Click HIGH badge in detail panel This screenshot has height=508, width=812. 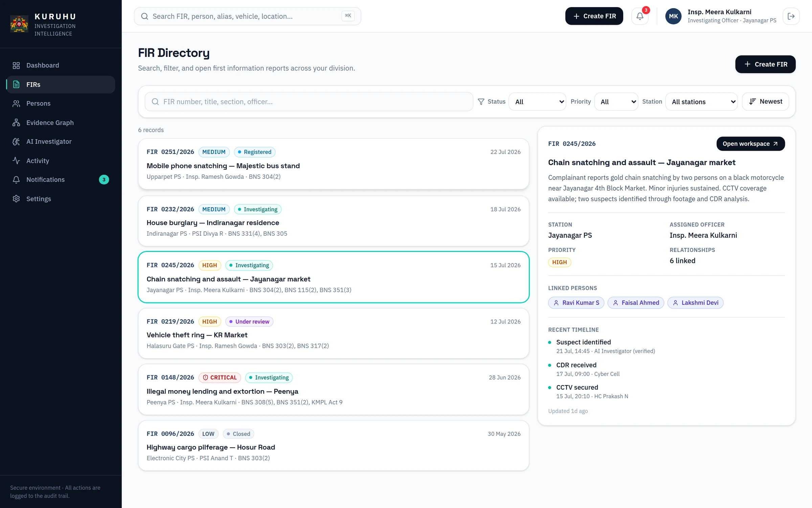pyautogui.click(x=559, y=262)
